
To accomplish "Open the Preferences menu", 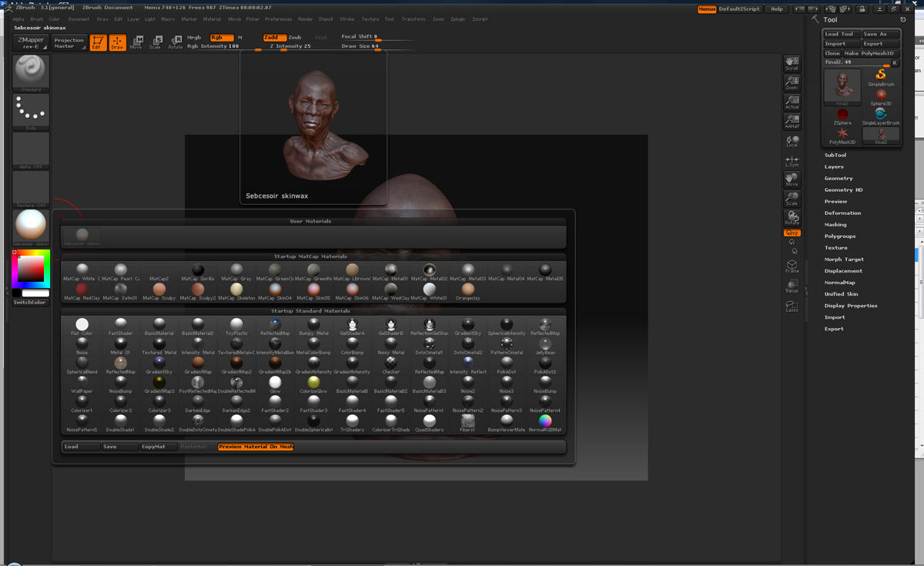I will coord(278,18).
